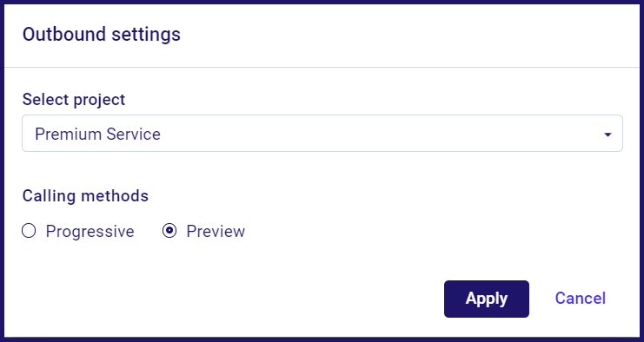Click the Premium Service selected value
Screen dimensions: 644x342
click(97, 134)
